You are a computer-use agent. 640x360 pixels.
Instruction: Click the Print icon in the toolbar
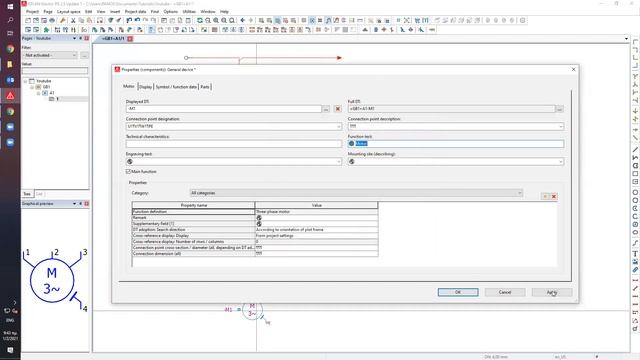point(52,20)
